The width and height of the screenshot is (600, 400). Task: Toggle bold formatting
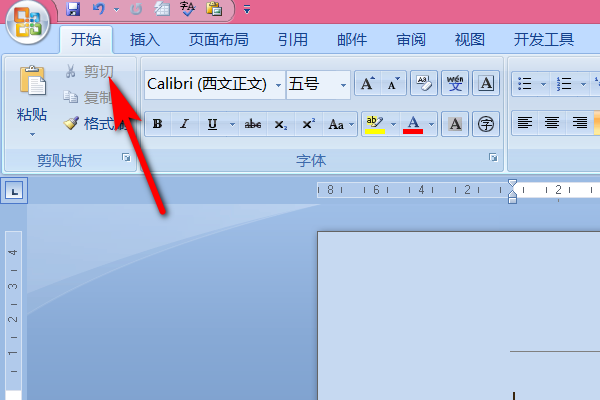[x=158, y=124]
